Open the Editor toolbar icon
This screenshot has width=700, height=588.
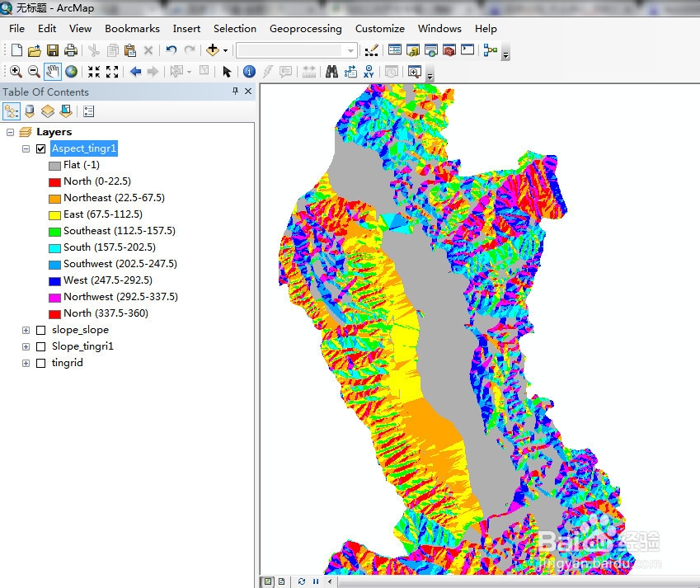pyautogui.click(x=371, y=50)
